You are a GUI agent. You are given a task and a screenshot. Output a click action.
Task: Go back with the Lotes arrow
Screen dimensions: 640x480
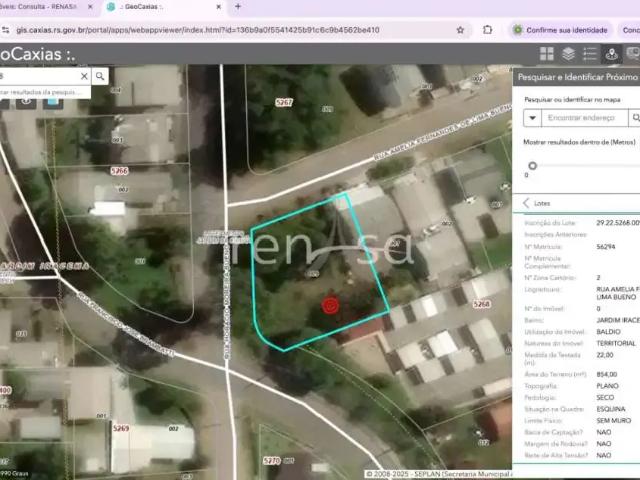526,203
